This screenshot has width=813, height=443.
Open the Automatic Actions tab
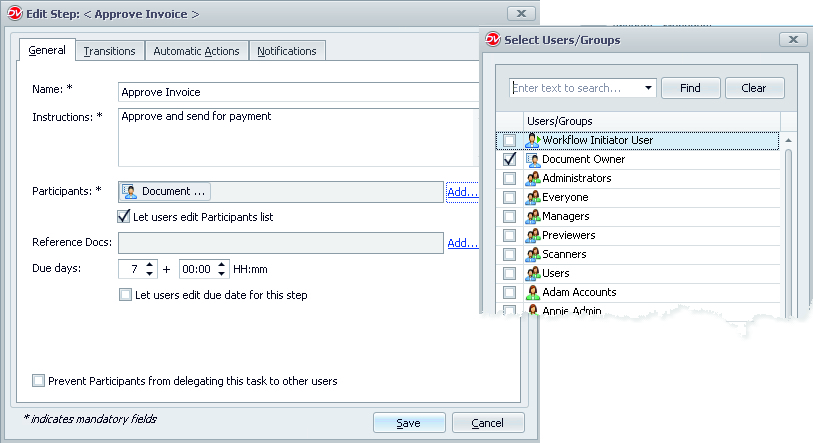197,51
